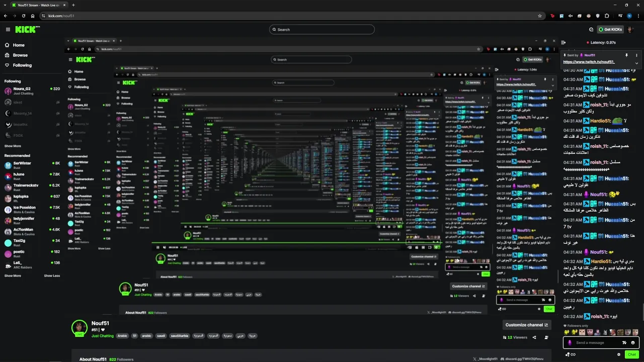Click Nouf51 name in pinned message
644x362 pixels.
(590, 55)
